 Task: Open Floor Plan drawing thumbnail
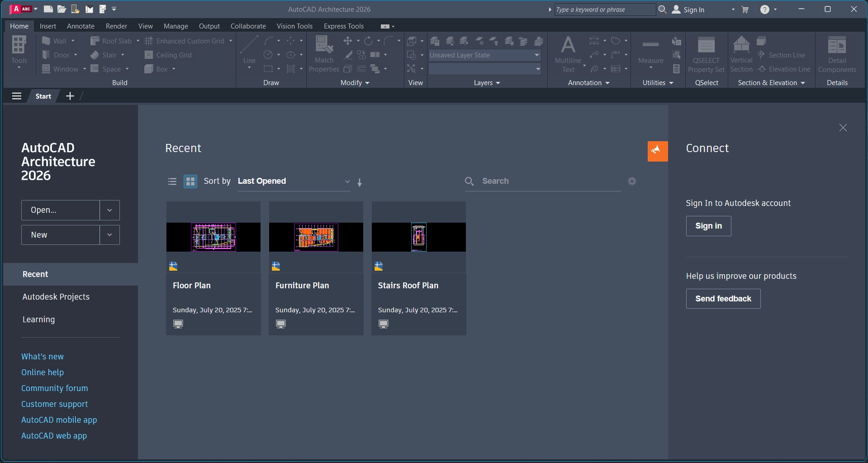213,237
